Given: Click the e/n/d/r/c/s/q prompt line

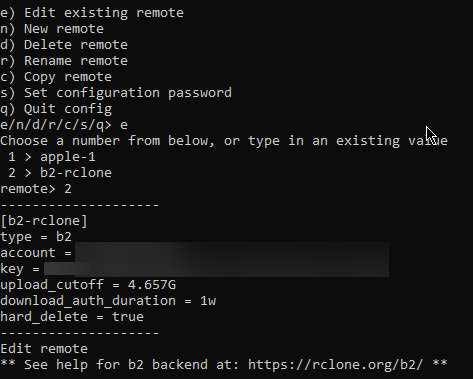Looking at the screenshot, I should click(64, 125).
